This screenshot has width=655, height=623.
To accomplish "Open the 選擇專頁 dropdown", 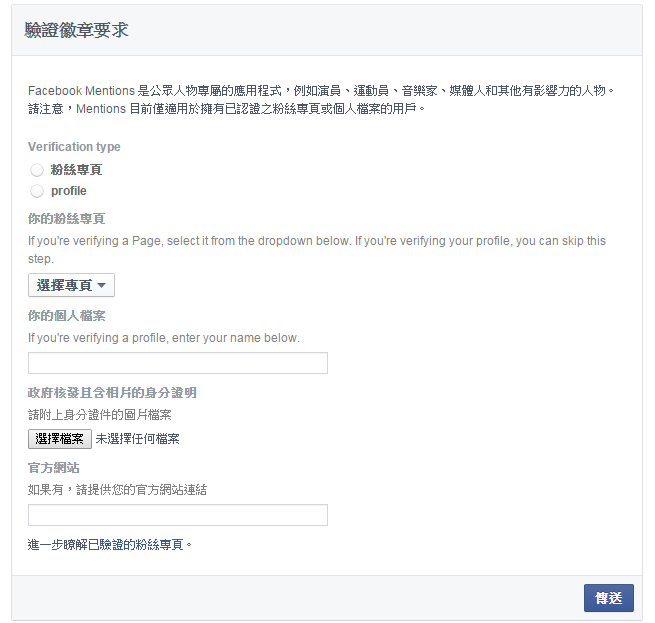I will click(x=71, y=285).
